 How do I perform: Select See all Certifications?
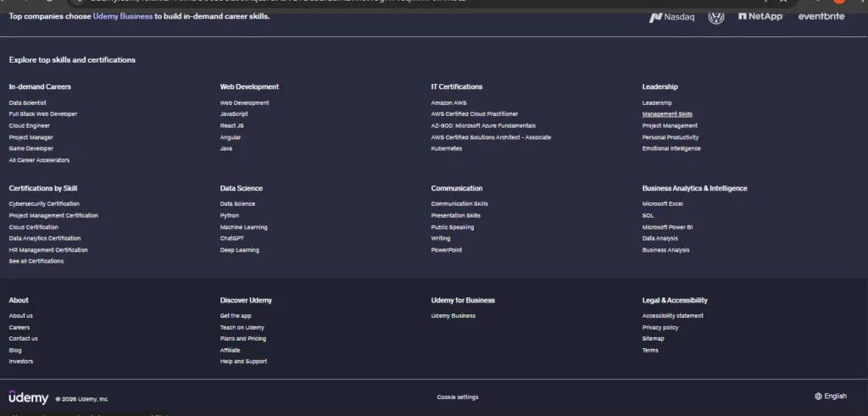pos(36,261)
